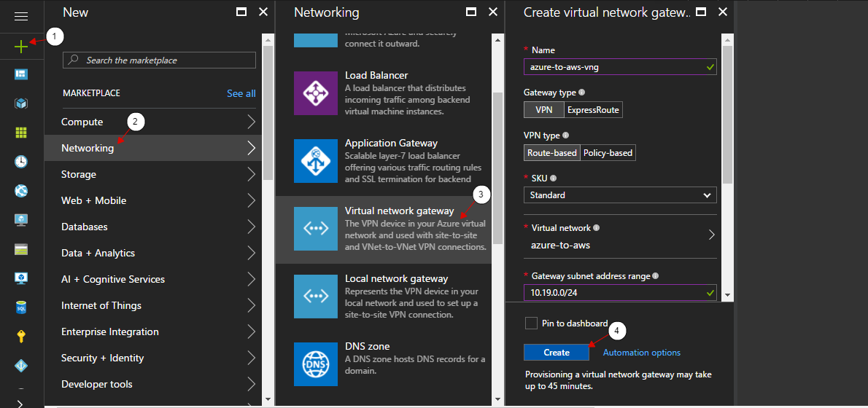The image size is (868, 408).
Task: Click the Load Balancer purple icon
Action: tap(316, 93)
